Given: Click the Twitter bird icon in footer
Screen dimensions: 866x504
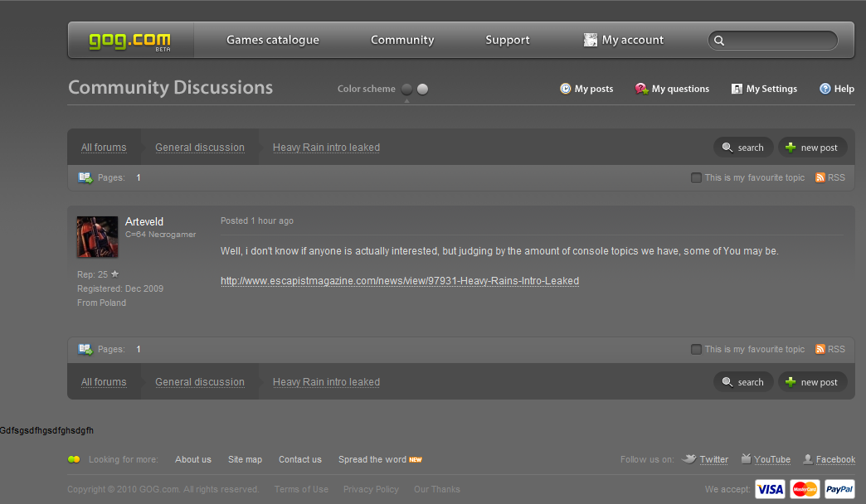Looking at the screenshot, I should tap(688, 458).
